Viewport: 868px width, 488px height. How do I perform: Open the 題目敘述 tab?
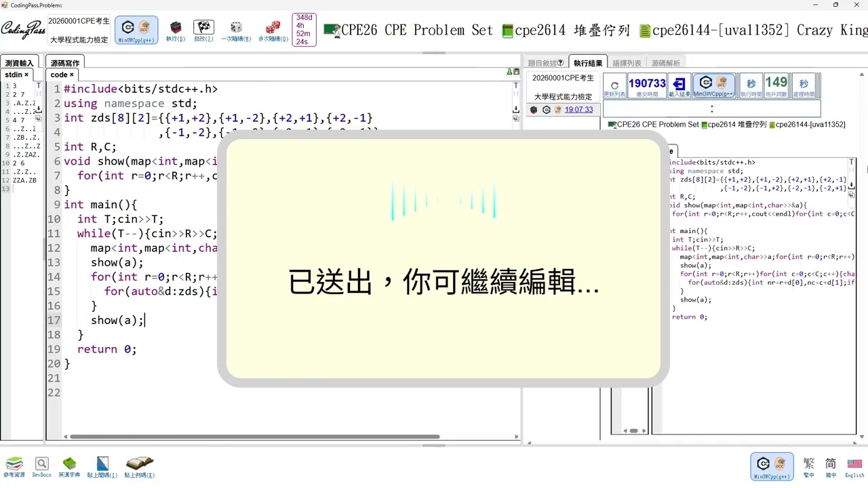546,63
